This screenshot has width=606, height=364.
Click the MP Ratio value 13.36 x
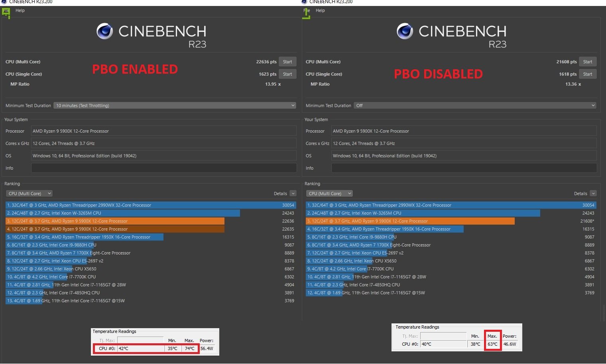pos(573,84)
